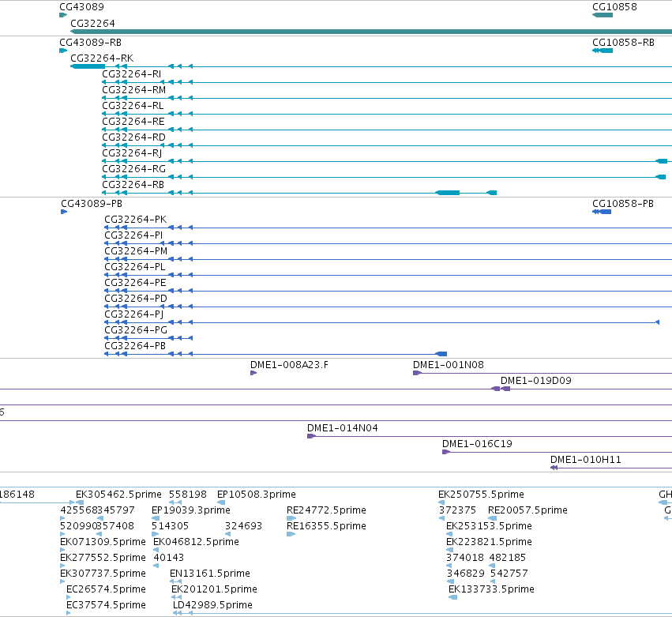The image size is (672, 617).
Task: Select the long CG32264 gene bar
Action: 371,32
